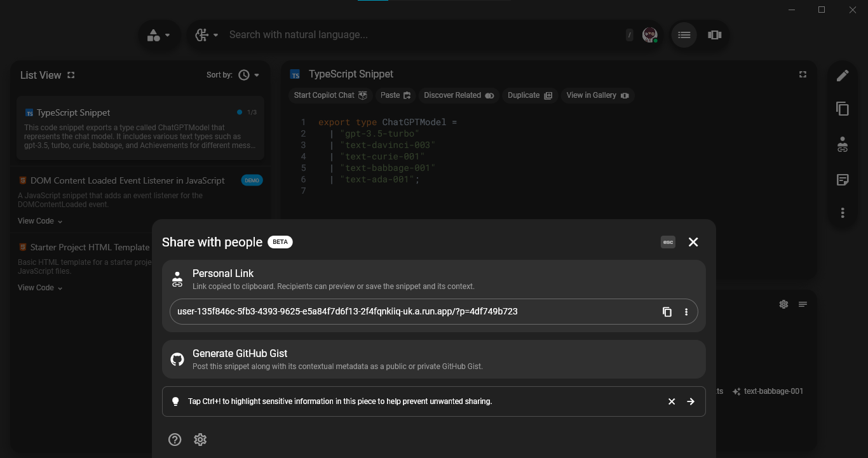The height and width of the screenshot is (458, 868).
Task: Click the edit pencil icon in sidebar
Action: [x=843, y=76]
